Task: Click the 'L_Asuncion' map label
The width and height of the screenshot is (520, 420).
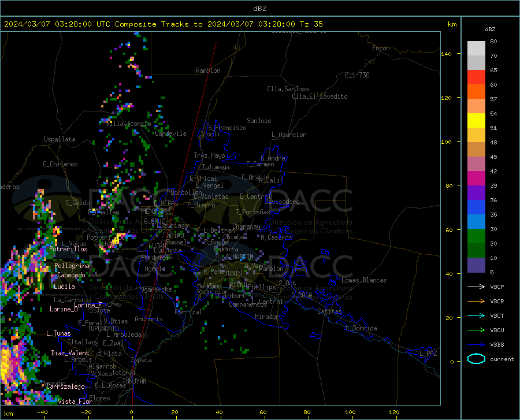Action: 289,135
